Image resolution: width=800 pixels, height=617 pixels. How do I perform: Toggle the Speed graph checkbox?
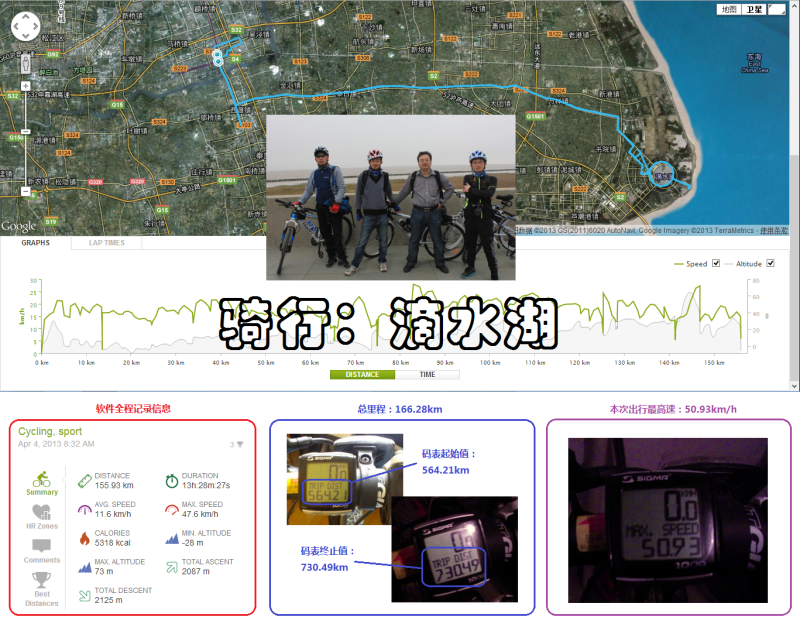717,263
